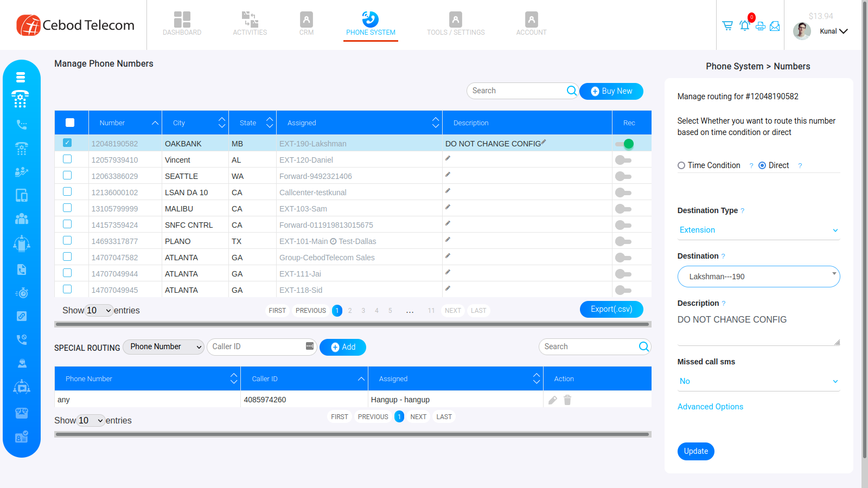Screen dimensions: 868x488
Task: Delete the special routing 'any' row
Action: click(567, 400)
